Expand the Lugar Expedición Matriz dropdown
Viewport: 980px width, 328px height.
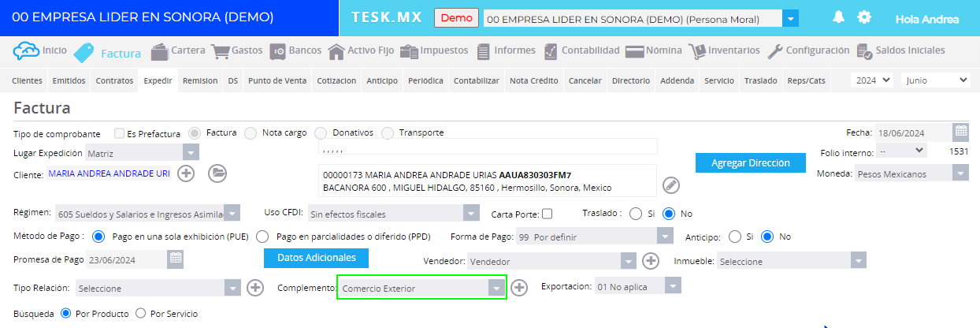click(x=142, y=153)
